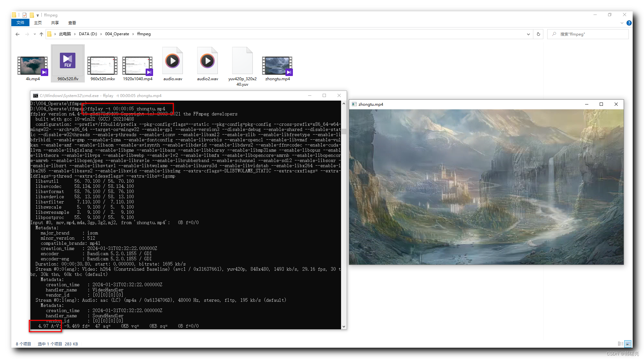Expand the ribbon with the chevron
The height and width of the screenshot is (359, 644).
(622, 23)
